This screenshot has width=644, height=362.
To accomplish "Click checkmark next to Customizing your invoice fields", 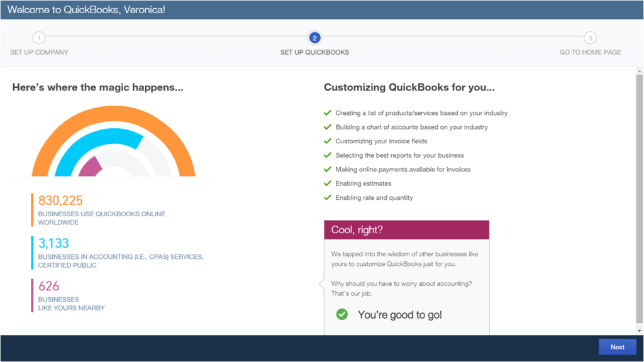I will [327, 141].
